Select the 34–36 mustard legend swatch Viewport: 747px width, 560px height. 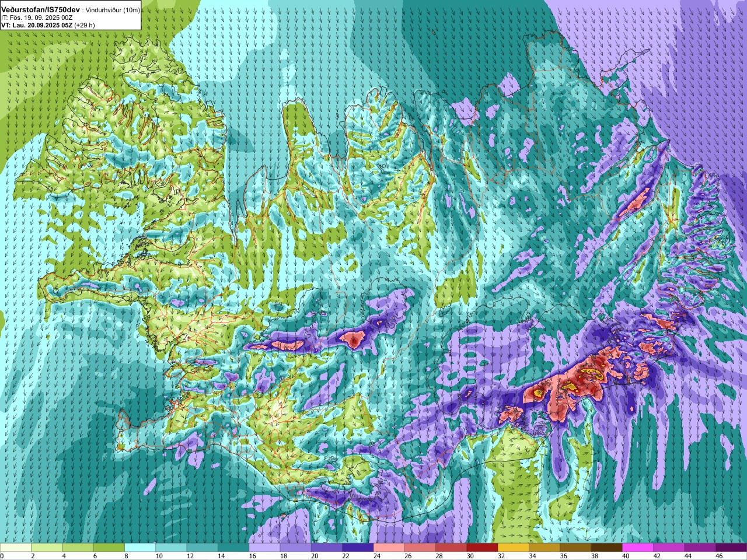click(x=544, y=548)
